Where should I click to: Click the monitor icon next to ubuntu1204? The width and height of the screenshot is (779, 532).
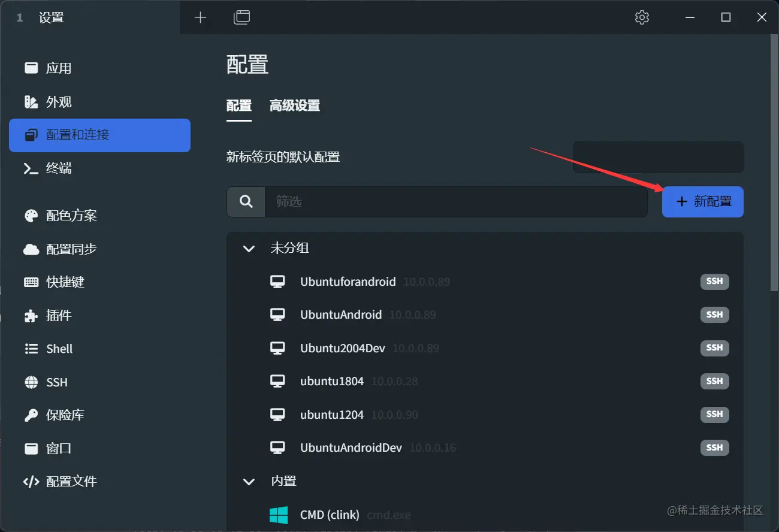[277, 415]
